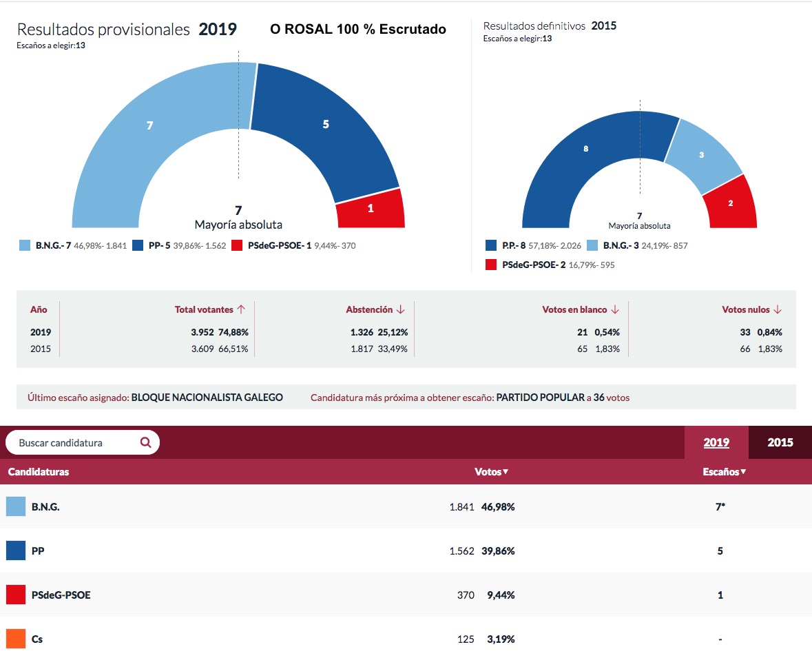Click the Cs orange table swatch
Screen dimensions: 812x669
pyautogui.click(x=16, y=639)
